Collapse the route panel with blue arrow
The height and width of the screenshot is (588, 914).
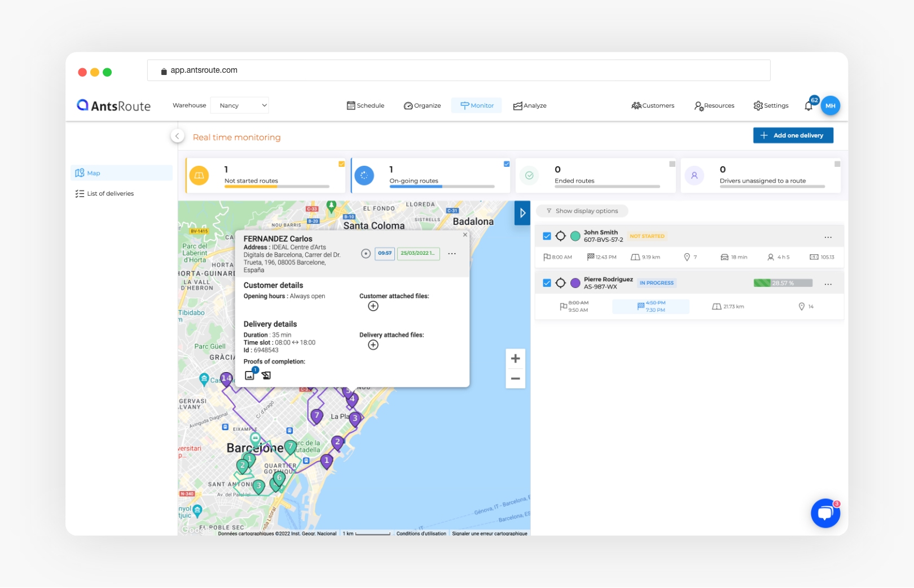[x=522, y=213]
